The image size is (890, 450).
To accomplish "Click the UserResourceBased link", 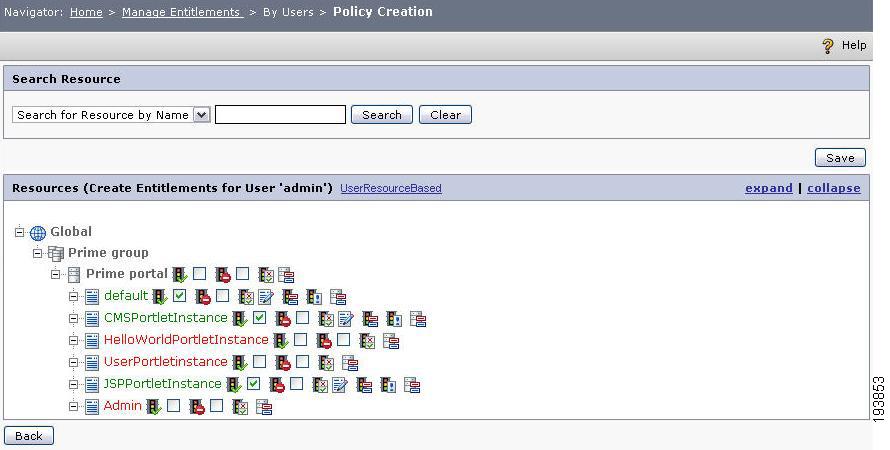I will coord(391,188).
